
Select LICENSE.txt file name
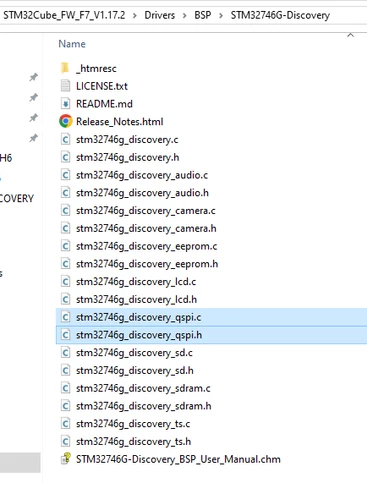[x=102, y=86]
